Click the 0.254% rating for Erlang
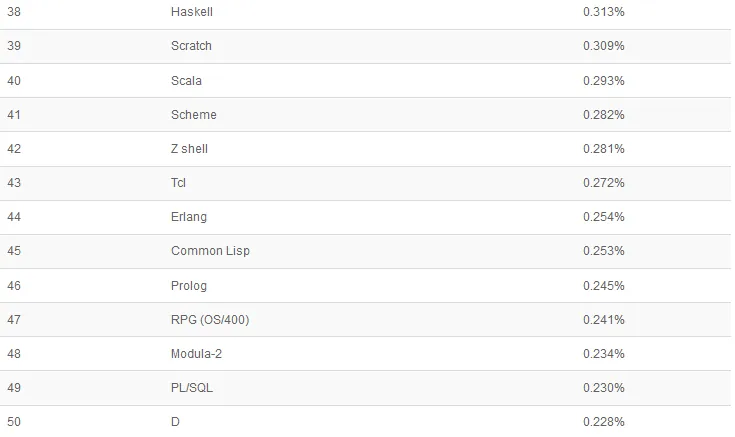Image resolution: width=735 pixels, height=437 pixels. [x=604, y=217]
